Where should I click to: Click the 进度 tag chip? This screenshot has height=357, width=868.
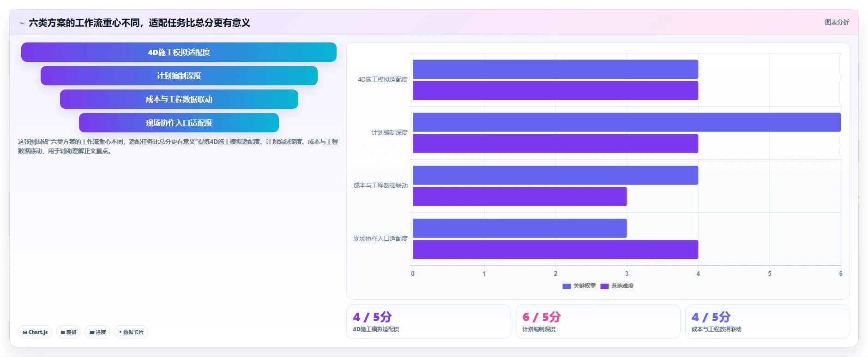click(x=97, y=332)
